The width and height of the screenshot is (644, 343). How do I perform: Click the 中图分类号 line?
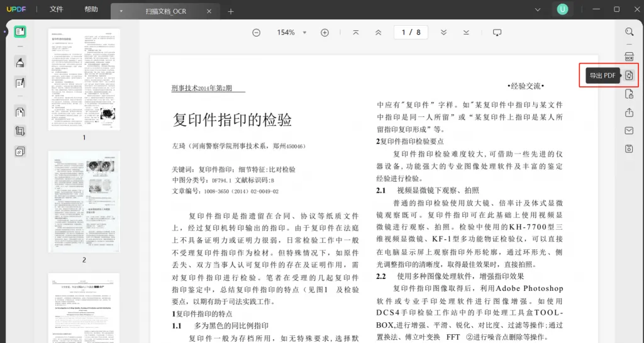pyautogui.click(x=223, y=181)
